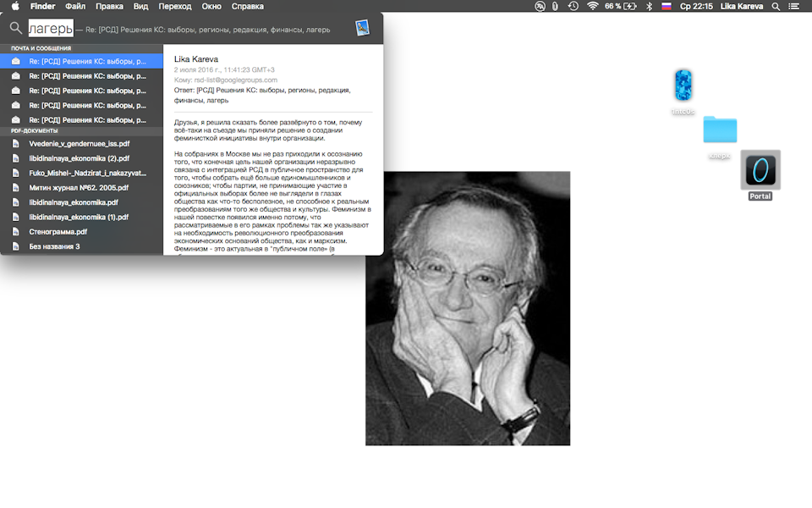This screenshot has width=812, height=508.
Task: Open the Справка menu
Action: 247,6
